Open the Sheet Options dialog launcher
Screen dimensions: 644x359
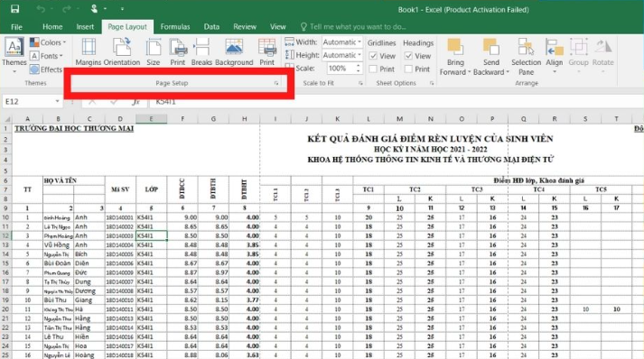(x=432, y=83)
